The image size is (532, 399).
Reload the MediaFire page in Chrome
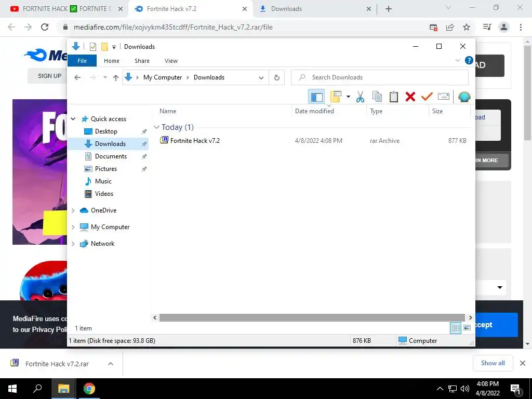(45, 27)
